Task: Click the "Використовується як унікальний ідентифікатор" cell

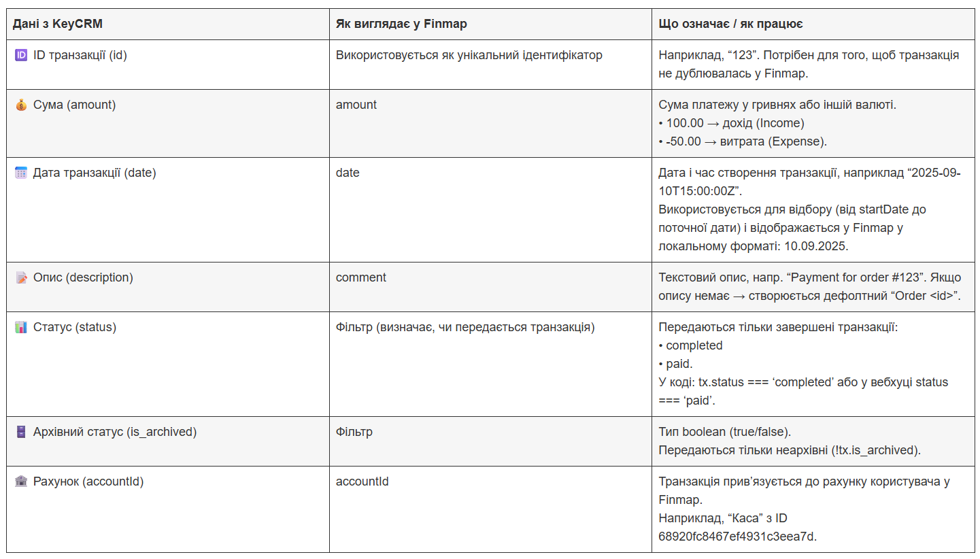Action: (x=469, y=55)
